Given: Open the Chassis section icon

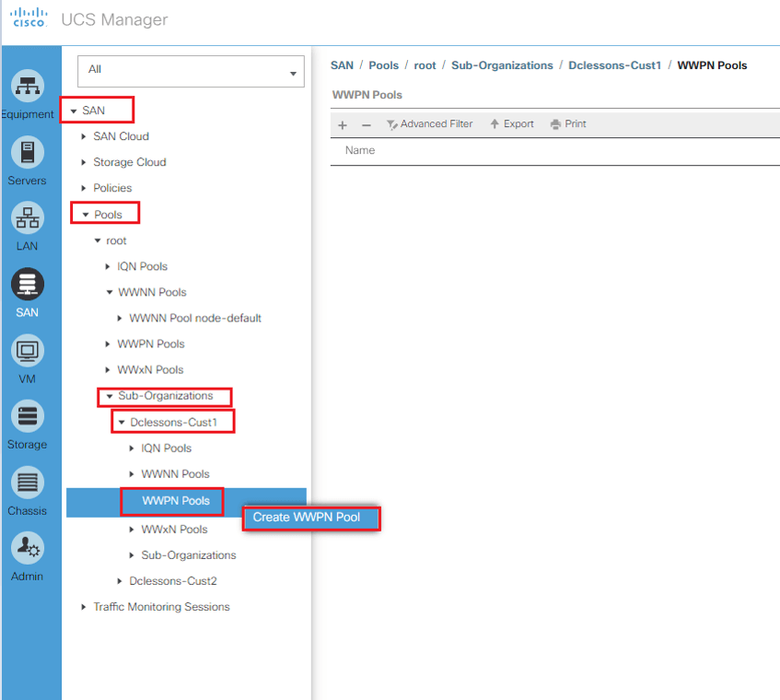Looking at the screenshot, I should pos(28,482).
